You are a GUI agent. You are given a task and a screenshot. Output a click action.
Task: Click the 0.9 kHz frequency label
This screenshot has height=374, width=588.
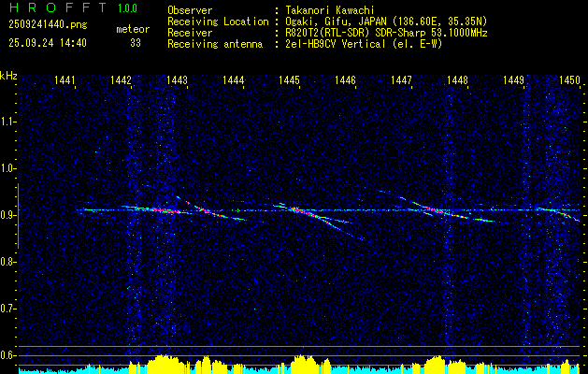7,215
